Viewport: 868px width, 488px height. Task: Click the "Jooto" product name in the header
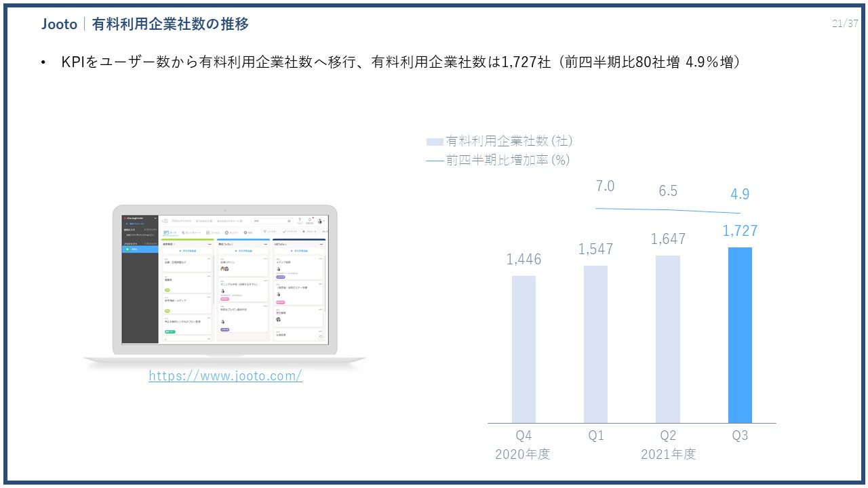click(59, 24)
